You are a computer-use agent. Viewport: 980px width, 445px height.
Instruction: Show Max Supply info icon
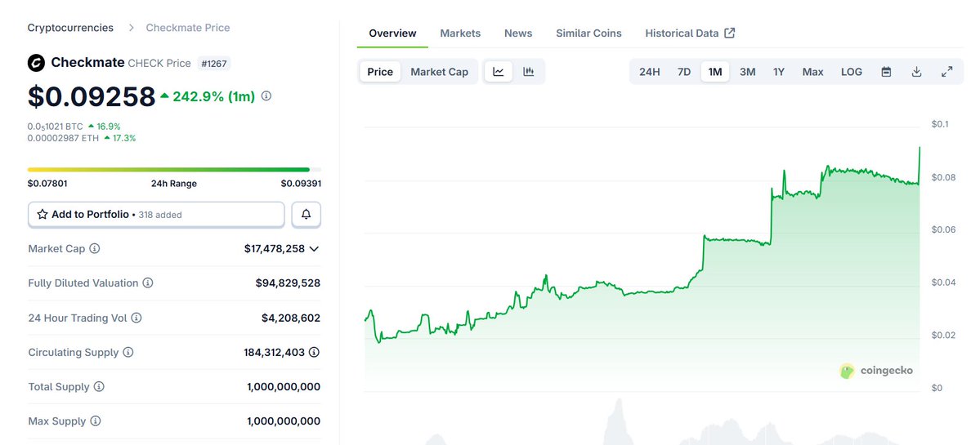click(x=95, y=421)
